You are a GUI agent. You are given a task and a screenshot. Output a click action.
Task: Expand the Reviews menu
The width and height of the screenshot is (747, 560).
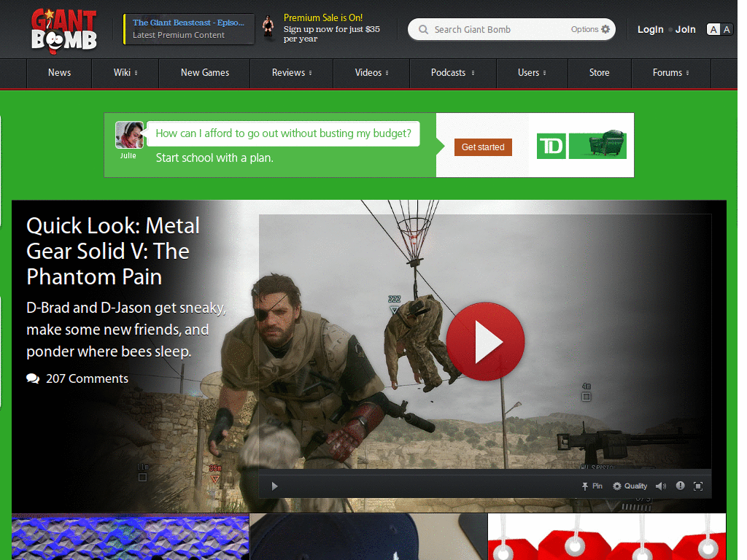[x=292, y=73]
